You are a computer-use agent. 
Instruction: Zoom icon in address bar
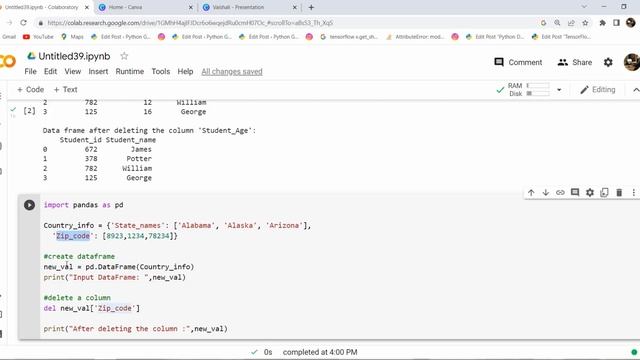tap(557, 23)
